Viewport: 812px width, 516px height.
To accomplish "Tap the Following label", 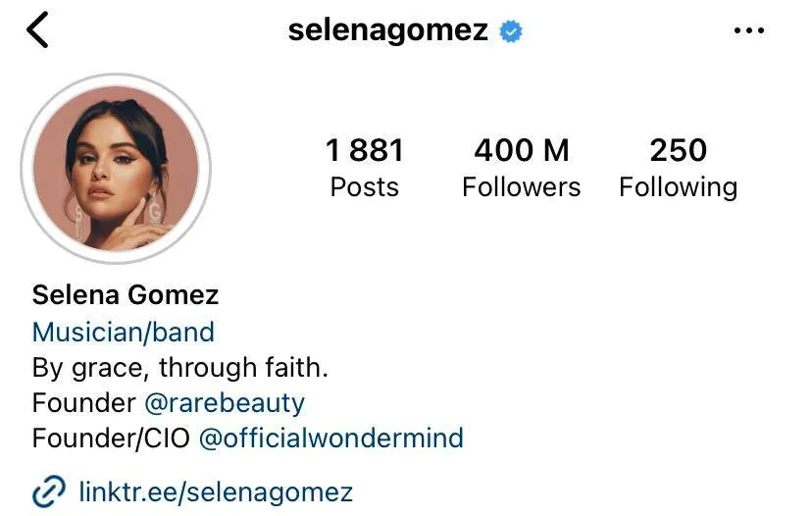I will [679, 188].
